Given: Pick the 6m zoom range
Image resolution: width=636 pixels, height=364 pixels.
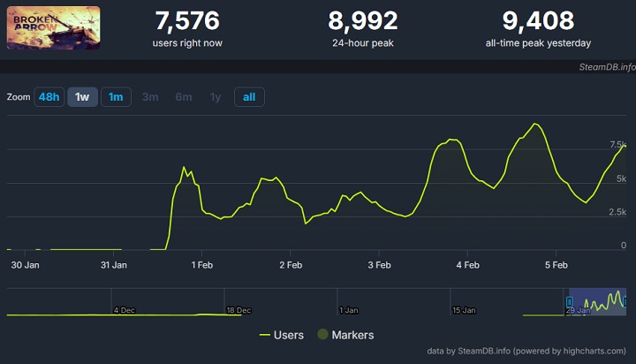Looking at the screenshot, I should [x=184, y=97].
